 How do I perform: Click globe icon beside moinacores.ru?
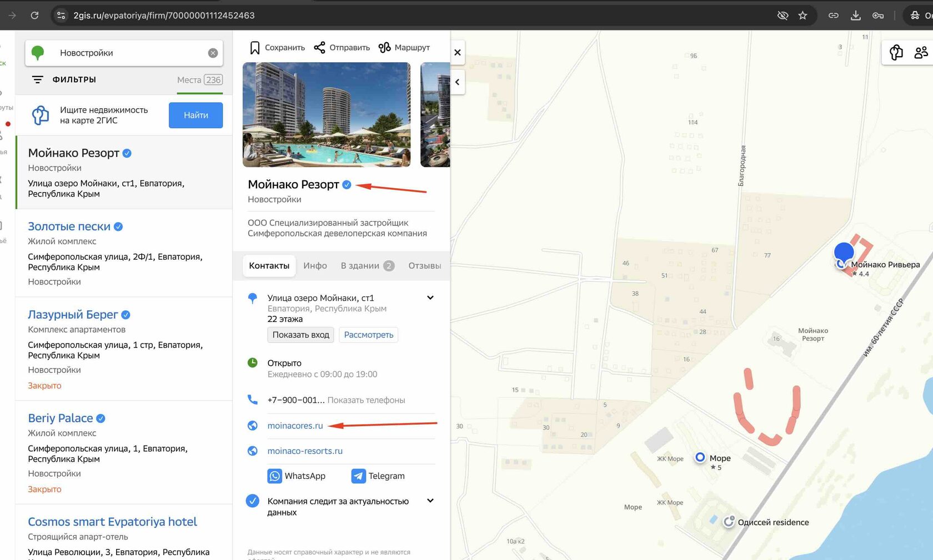point(252,426)
